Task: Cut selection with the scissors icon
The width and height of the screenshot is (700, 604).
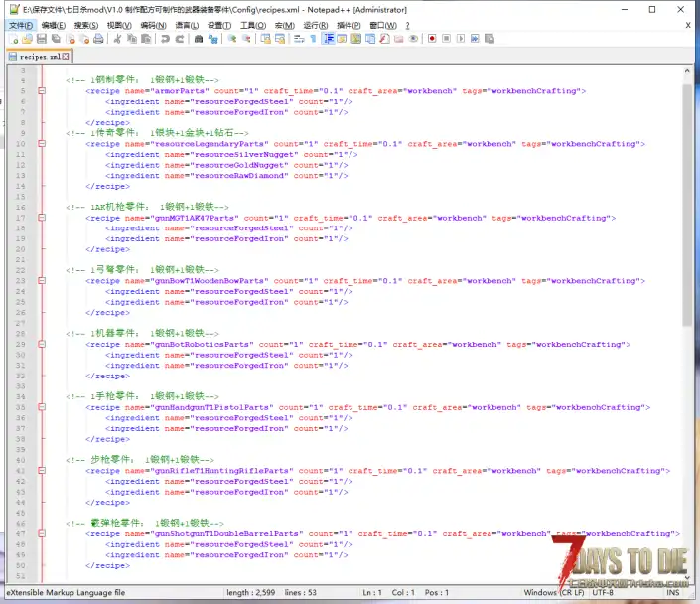Action: 117,39
